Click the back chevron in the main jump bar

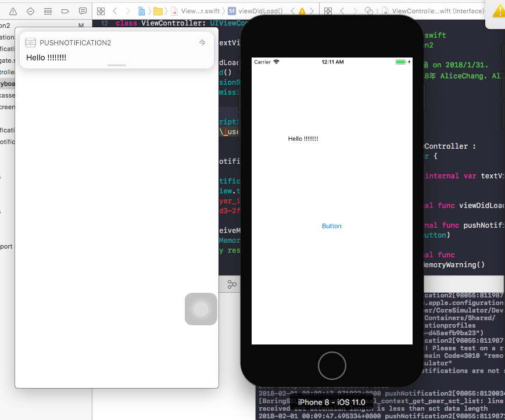tap(115, 10)
